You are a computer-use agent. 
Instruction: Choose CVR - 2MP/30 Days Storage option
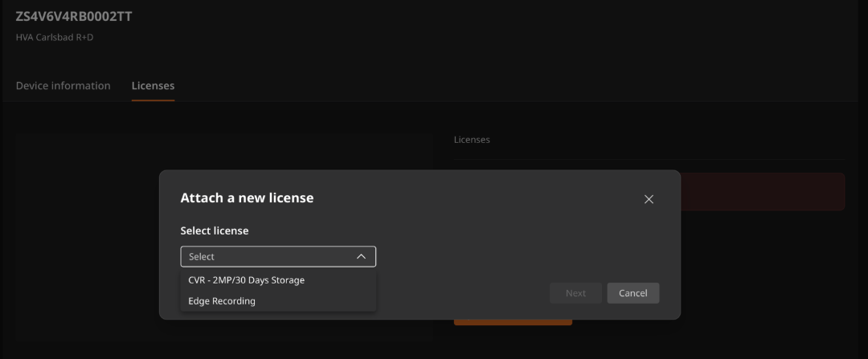[x=278, y=280]
